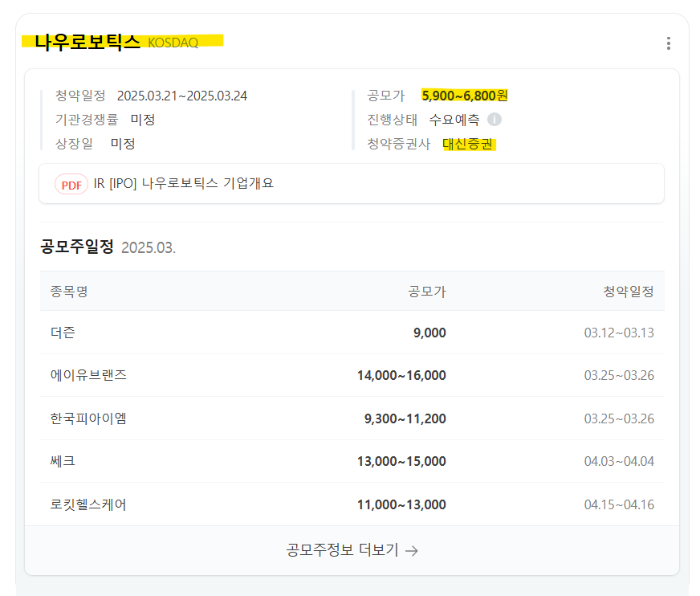Open the 더존 stock row

click(352, 333)
